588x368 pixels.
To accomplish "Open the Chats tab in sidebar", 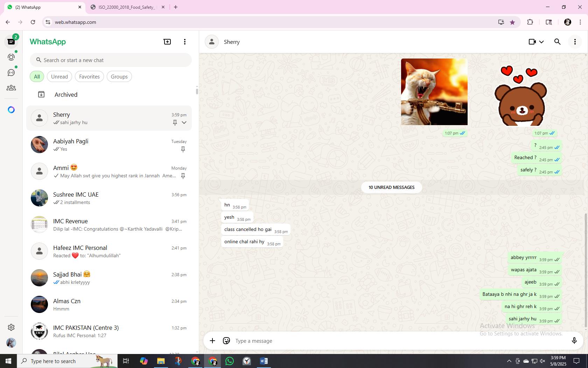I will pyautogui.click(x=11, y=42).
